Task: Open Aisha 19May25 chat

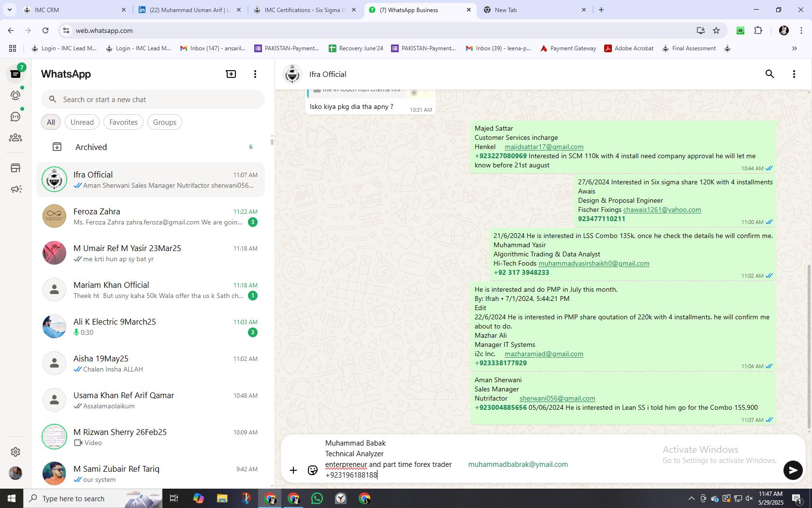Action: pos(151,363)
